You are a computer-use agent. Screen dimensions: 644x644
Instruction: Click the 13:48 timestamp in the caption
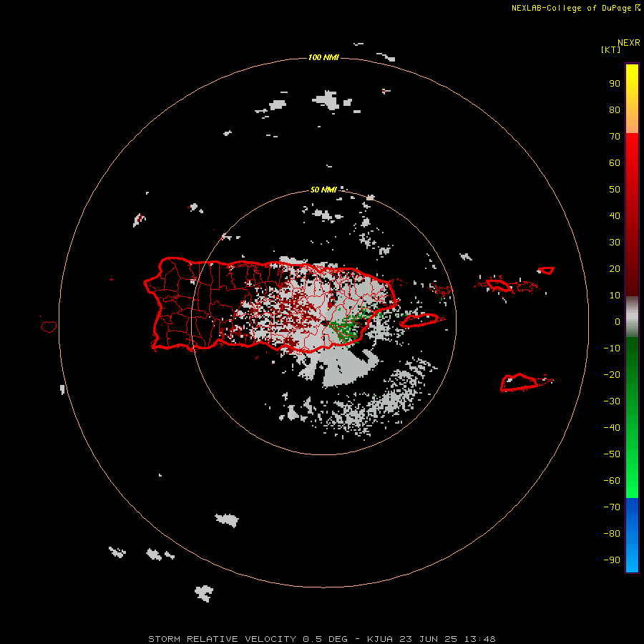[x=479, y=639]
